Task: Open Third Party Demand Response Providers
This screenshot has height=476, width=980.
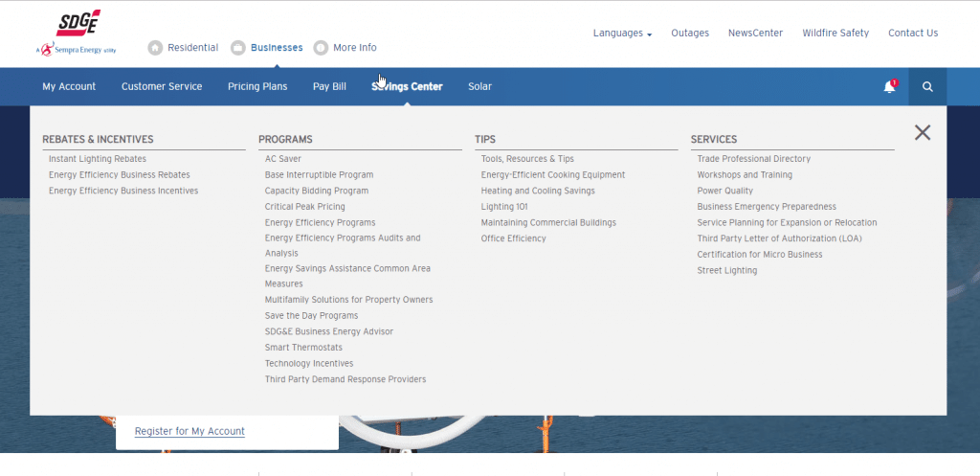Action: tap(345, 379)
